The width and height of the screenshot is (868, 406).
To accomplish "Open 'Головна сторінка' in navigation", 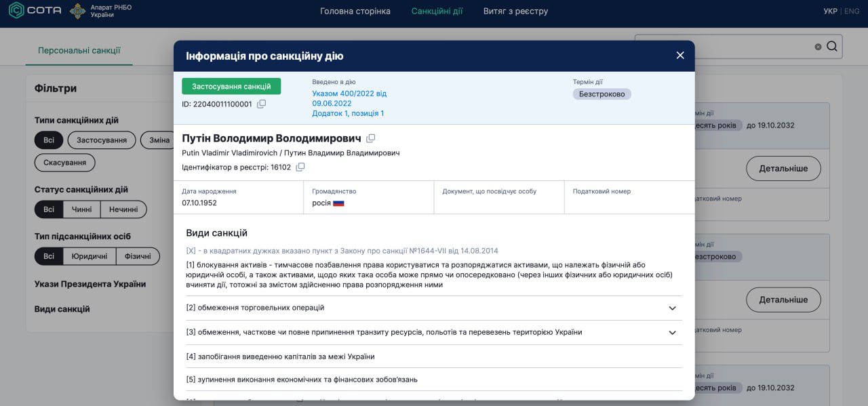I will (x=355, y=11).
